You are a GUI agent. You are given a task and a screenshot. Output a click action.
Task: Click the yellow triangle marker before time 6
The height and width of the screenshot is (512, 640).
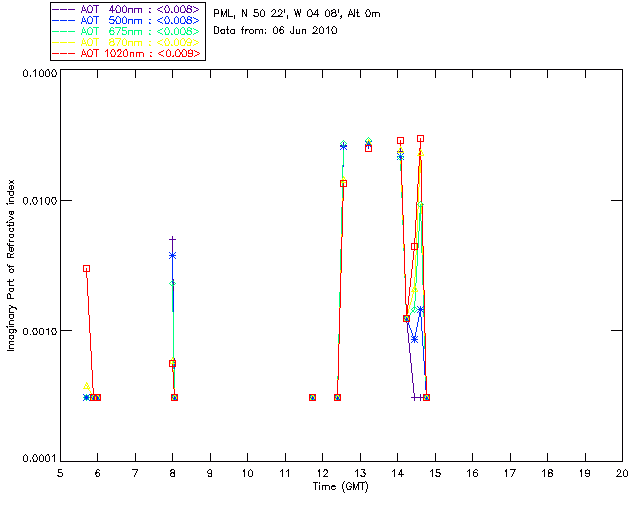point(87,386)
